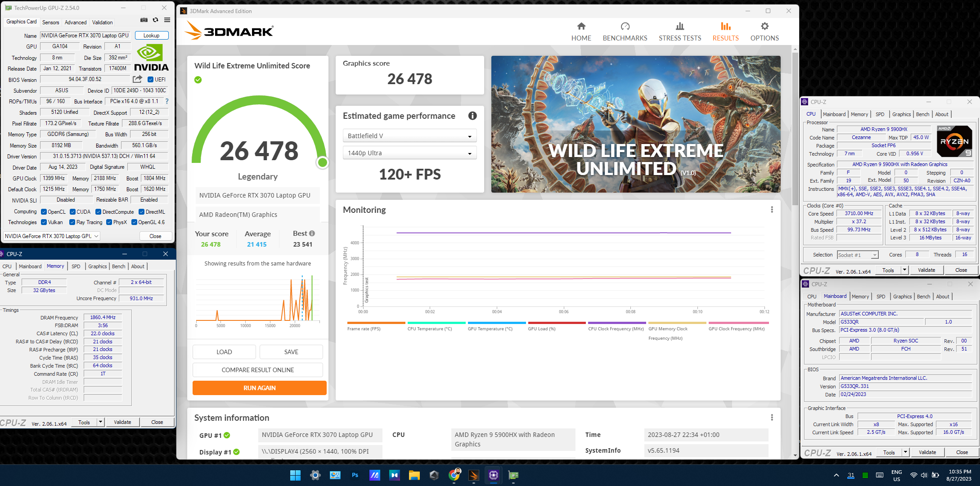This screenshot has height=486, width=980.
Task: Click the GPU Temperature blue legend
Action: (497, 326)
